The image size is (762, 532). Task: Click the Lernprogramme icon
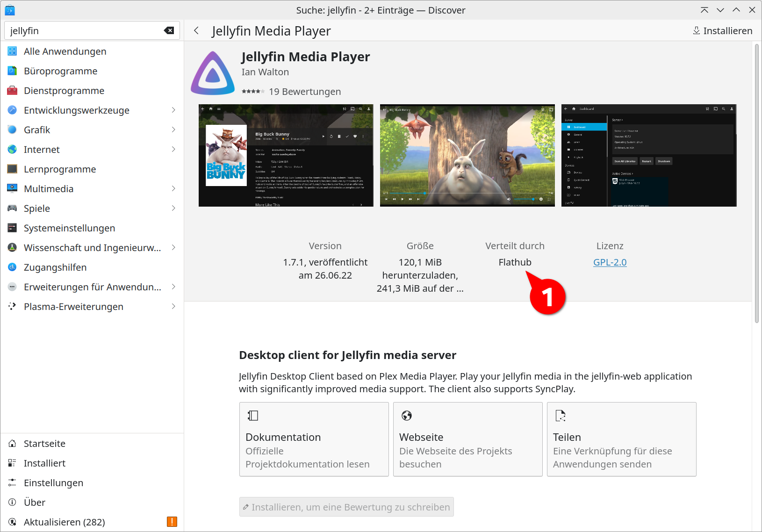click(x=12, y=169)
